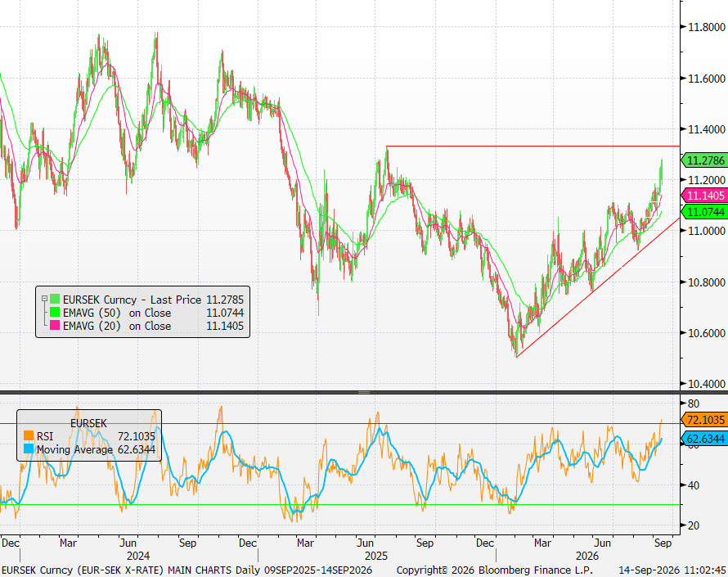Image resolution: width=728 pixels, height=577 pixels.
Task: Click the orange RSI legend swatch
Action: 29,435
